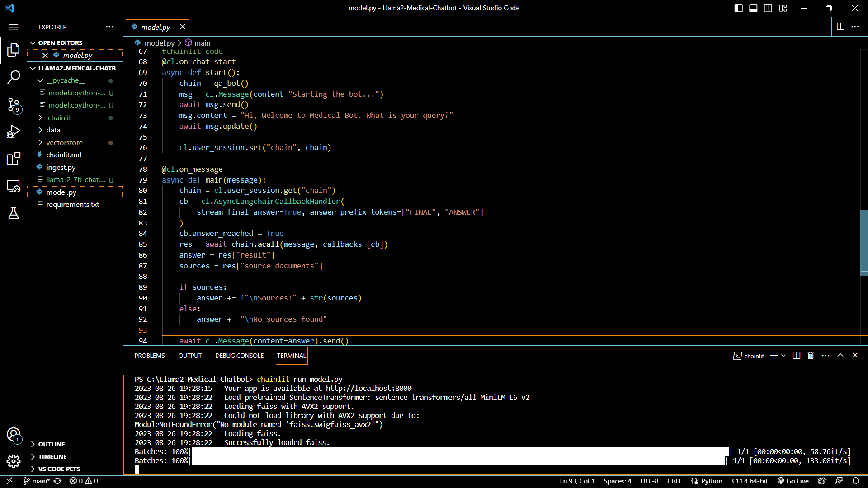868x488 pixels.
Task: Open the Extensions view
Action: tap(14, 159)
